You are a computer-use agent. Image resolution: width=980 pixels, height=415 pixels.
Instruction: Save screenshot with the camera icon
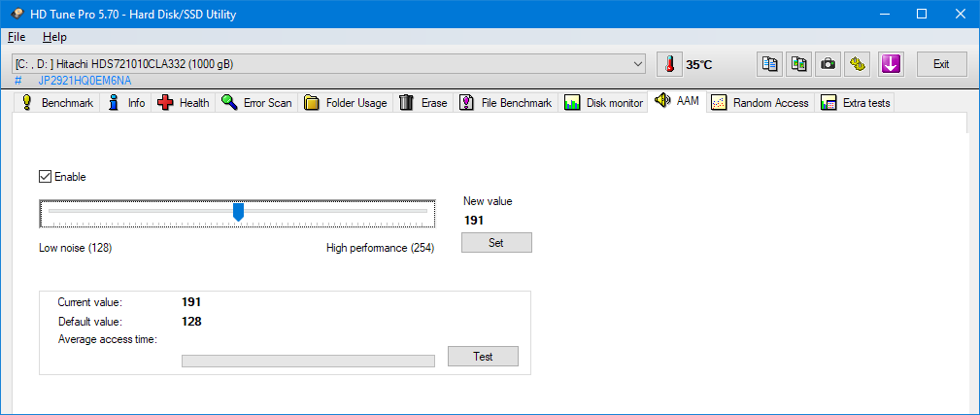[x=828, y=64]
